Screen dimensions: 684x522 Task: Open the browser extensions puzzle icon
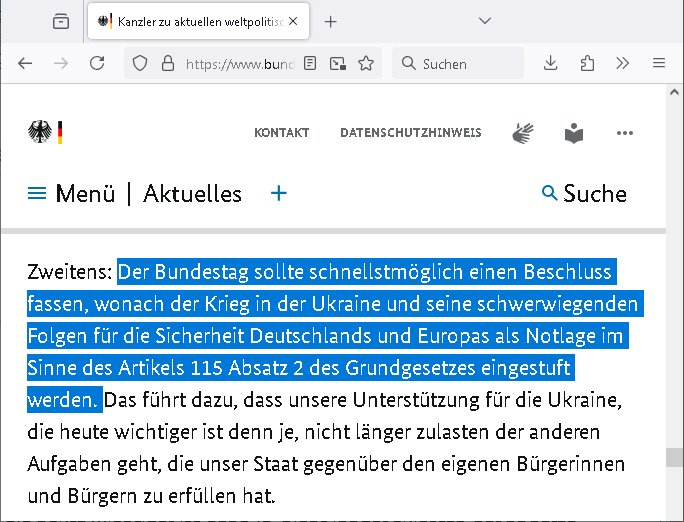tap(587, 63)
